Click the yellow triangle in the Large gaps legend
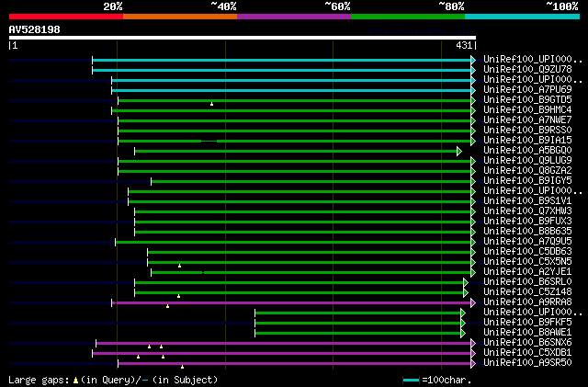This screenshot has height=387, width=588. (75, 381)
